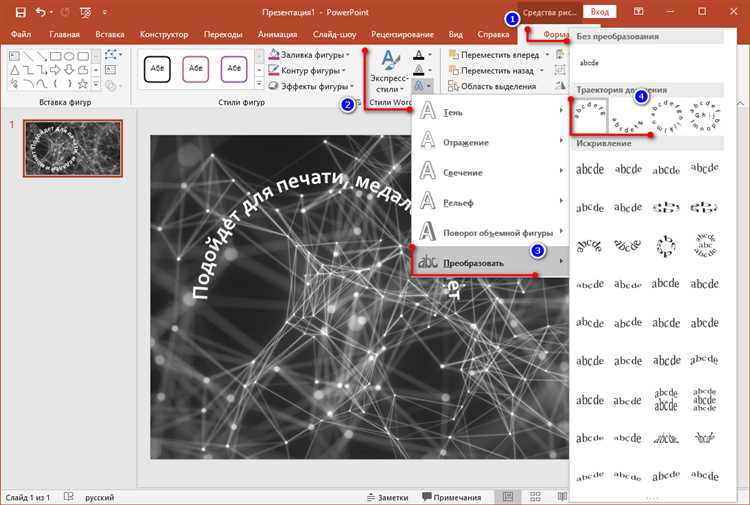
Task: Click the rotate objects icon
Action: click(x=560, y=87)
